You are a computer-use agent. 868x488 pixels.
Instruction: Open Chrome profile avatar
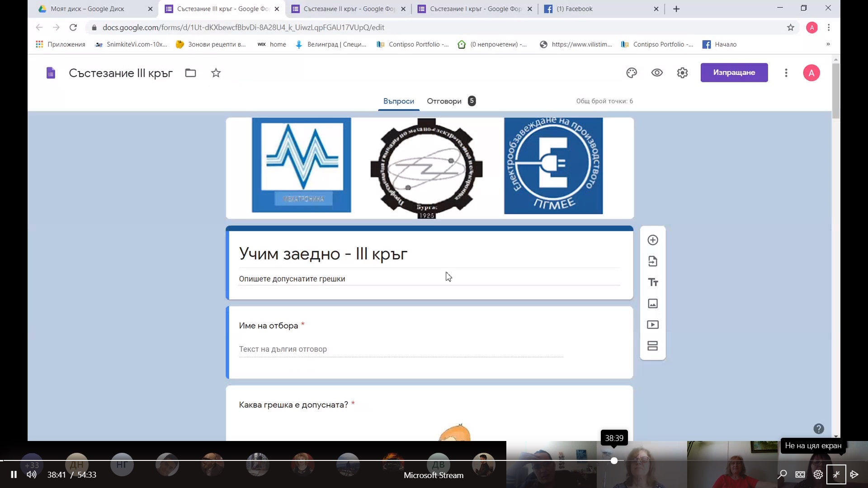point(812,28)
